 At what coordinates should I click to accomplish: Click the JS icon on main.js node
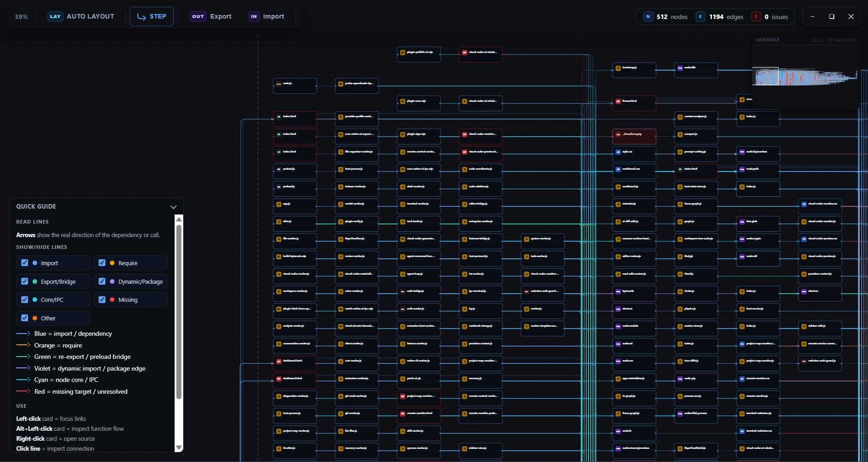coord(279,84)
